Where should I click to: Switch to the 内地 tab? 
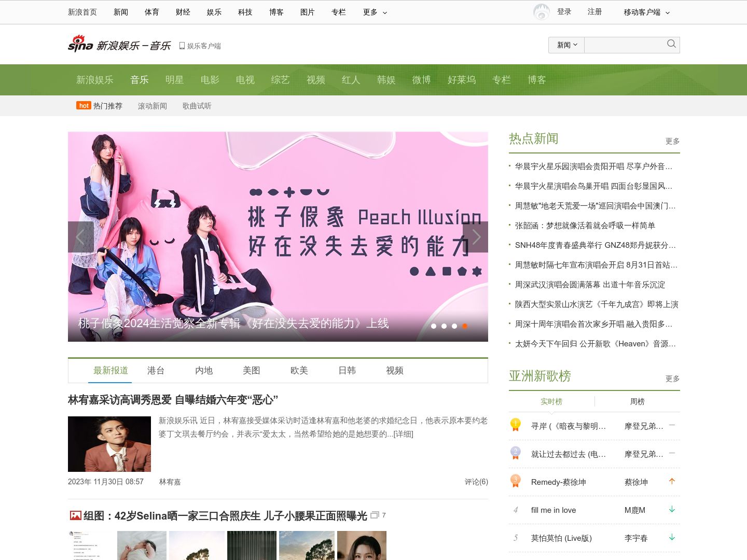[x=204, y=370]
